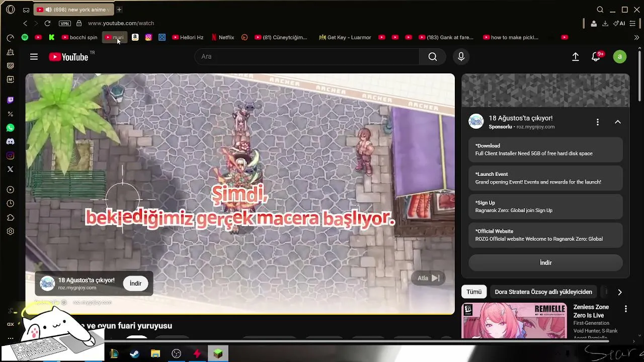This screenshot has height=362, width=644.
Task: Open the browser profile icon
Action: (594, 23)
